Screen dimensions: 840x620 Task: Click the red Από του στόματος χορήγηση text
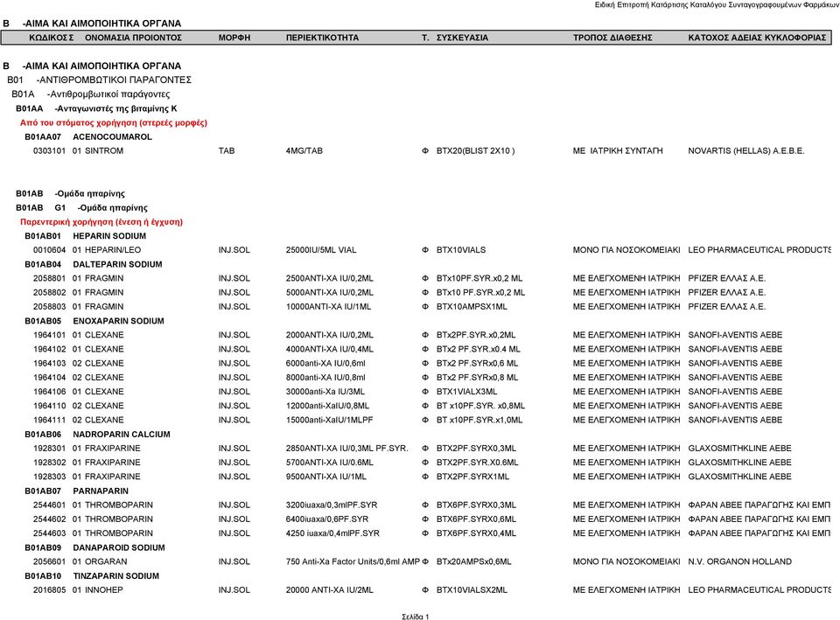pos(114,122)
